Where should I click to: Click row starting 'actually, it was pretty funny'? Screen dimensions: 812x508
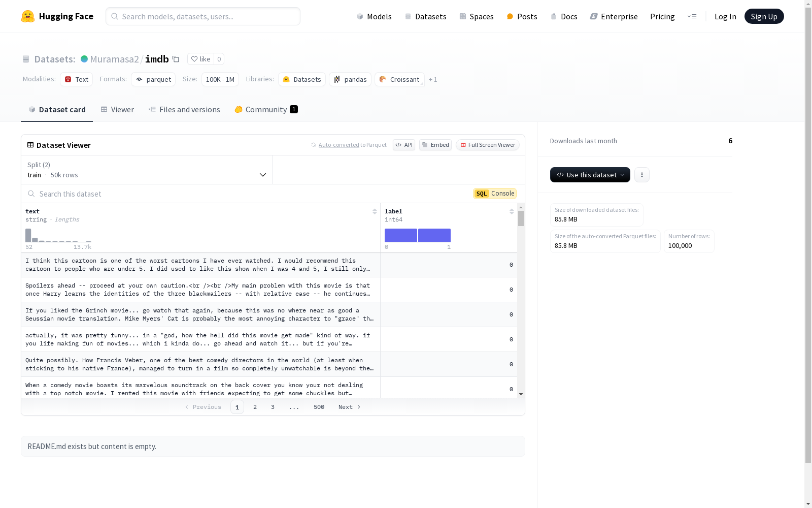click(269, 339)
